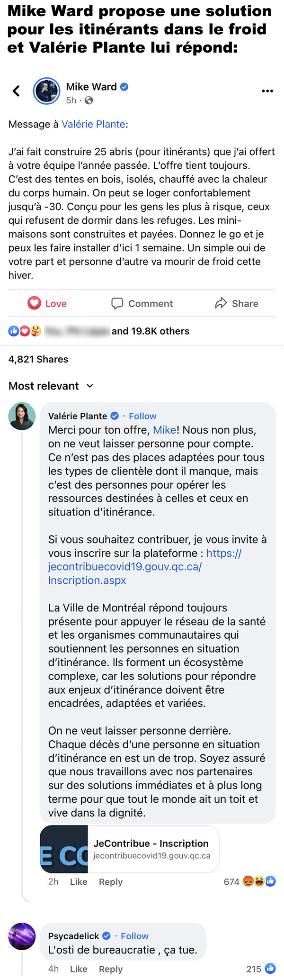
Task: Open the jecontribuecovid19.gouv.qc.ca Inscription.aspx link
Action: point(145,567)
